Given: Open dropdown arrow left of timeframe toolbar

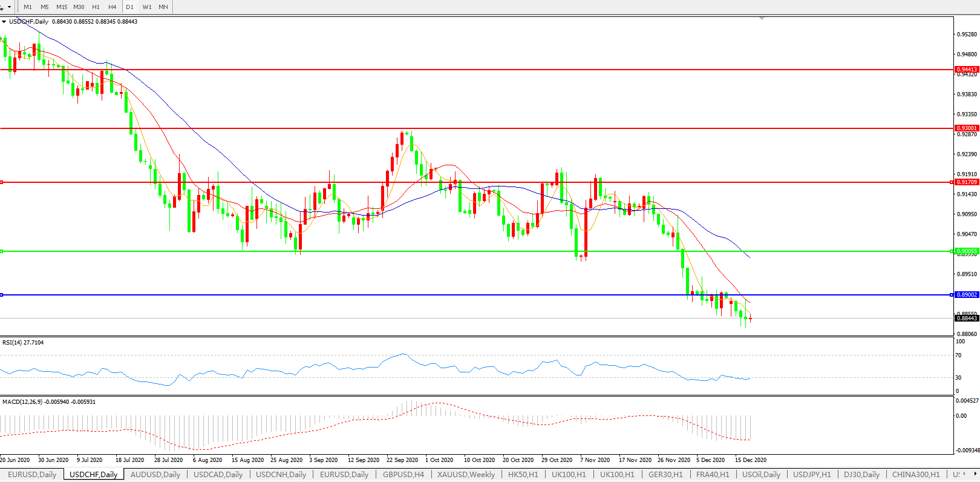Looking at the screenshot, I should (x=8, y=7).
